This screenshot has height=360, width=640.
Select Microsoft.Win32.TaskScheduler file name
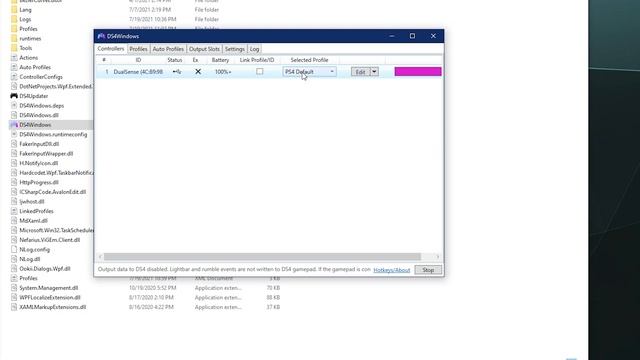56,230
